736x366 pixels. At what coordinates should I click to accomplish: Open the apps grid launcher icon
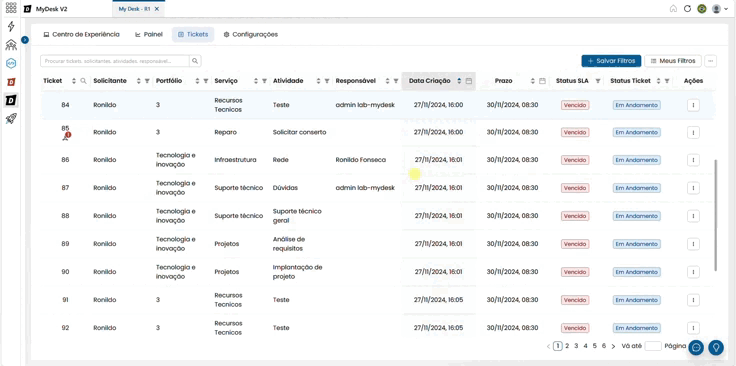pyautogui.click(x=11, y=8)
